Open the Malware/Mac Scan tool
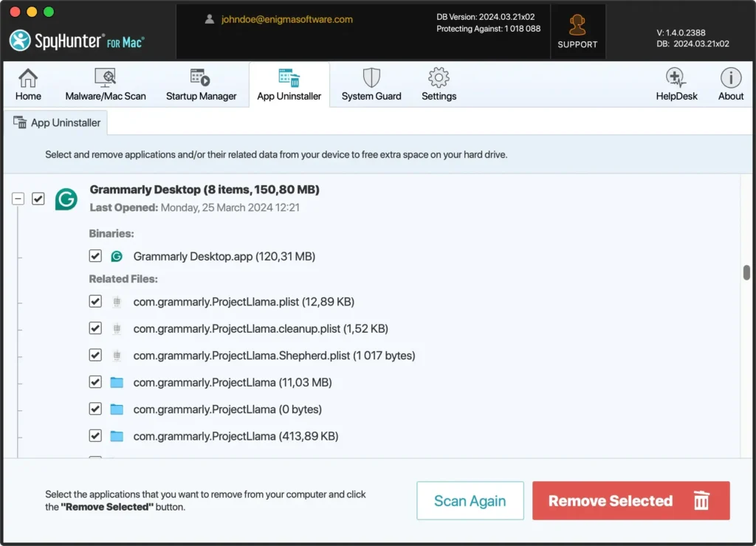 106,78
